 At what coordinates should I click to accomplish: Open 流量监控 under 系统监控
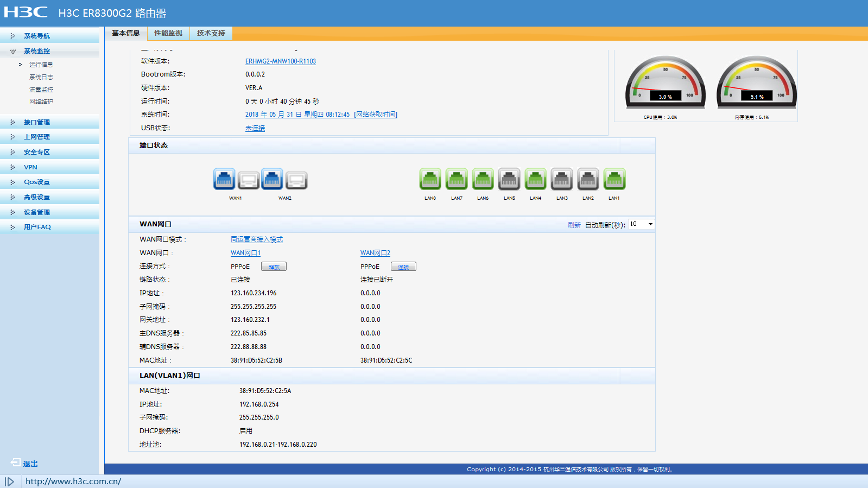point(41,90)
